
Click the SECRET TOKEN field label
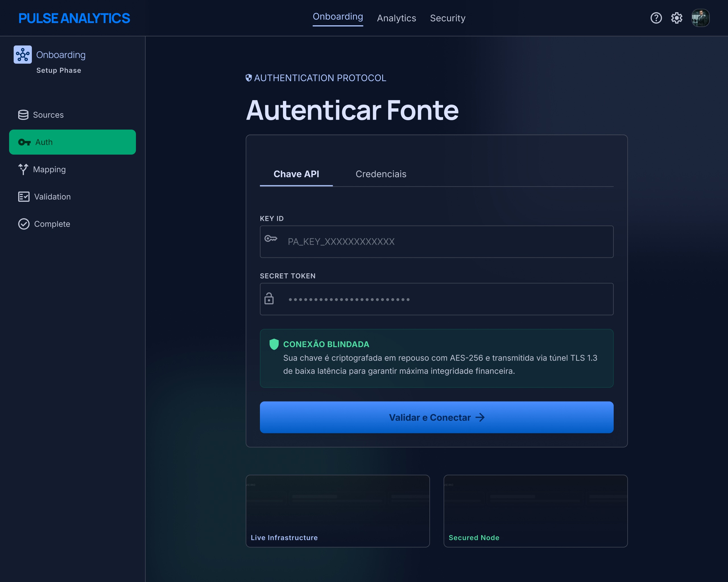tap(288, 276)
